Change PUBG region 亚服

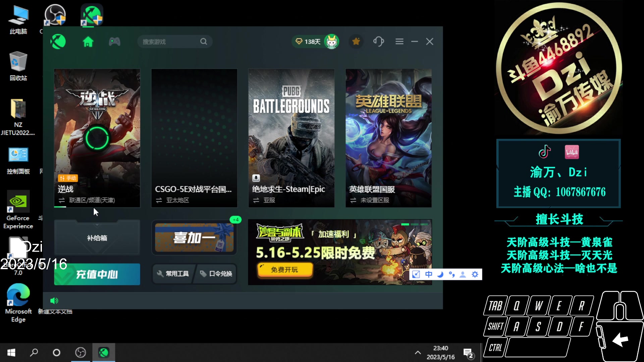(x=264, y=200)
